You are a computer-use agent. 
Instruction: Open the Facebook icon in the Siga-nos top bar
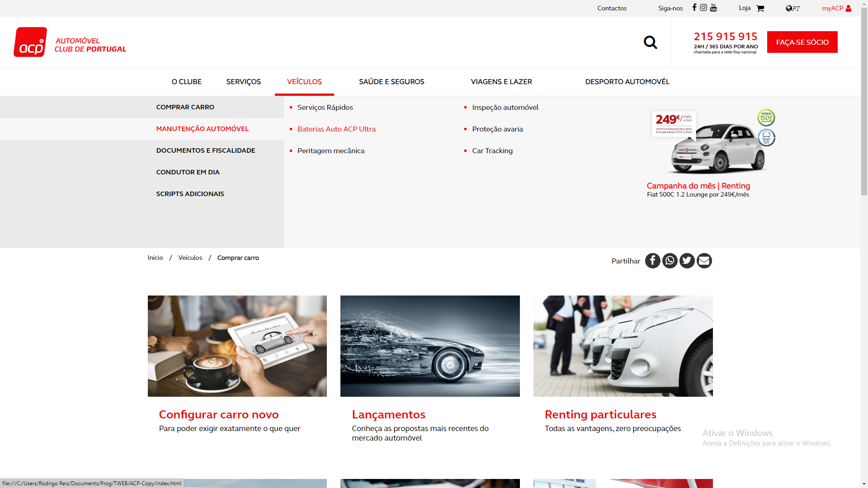(x=694, y=8)
